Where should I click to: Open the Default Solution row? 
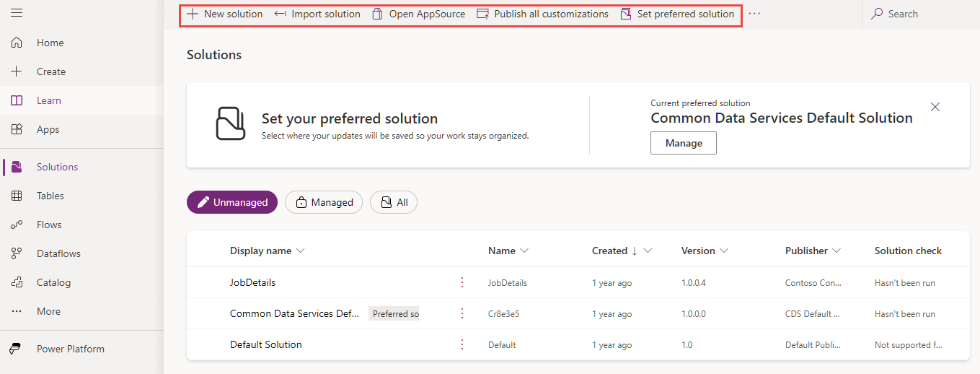pyautogui.click(x=266, y=344)
